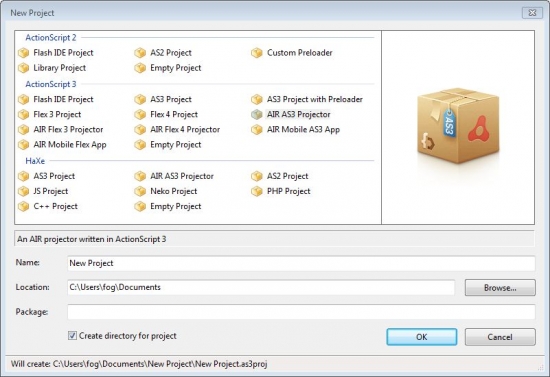The height and width of the screenshot is (377, 550).
Task: Click the 'Package:' field label
Action: pos(32,312)
